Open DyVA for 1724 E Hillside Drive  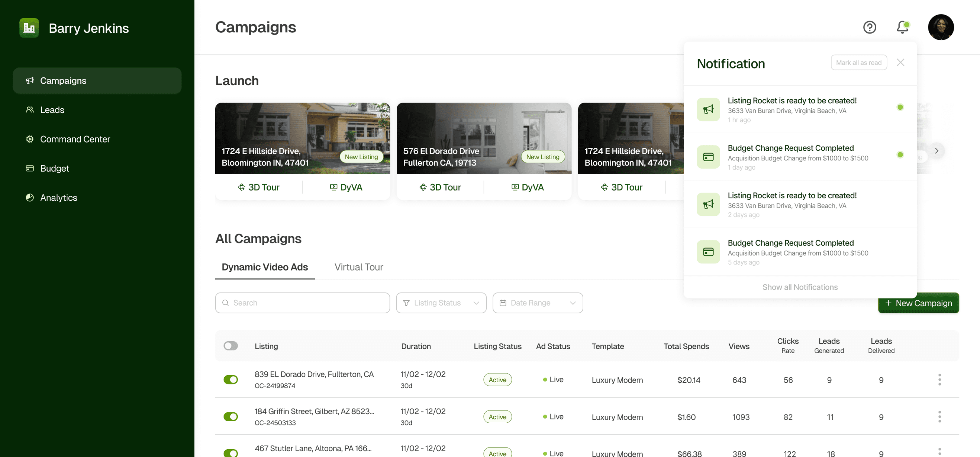[346, 187]
